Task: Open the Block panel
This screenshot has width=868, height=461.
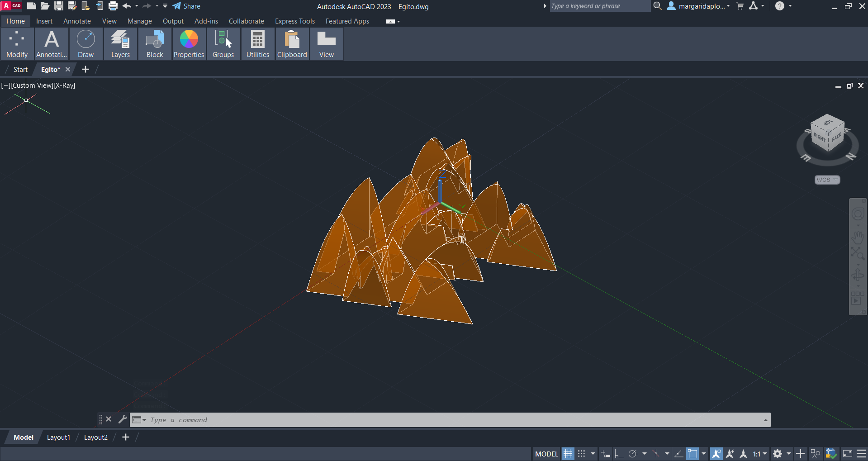Action: click(x=155, y=44)
